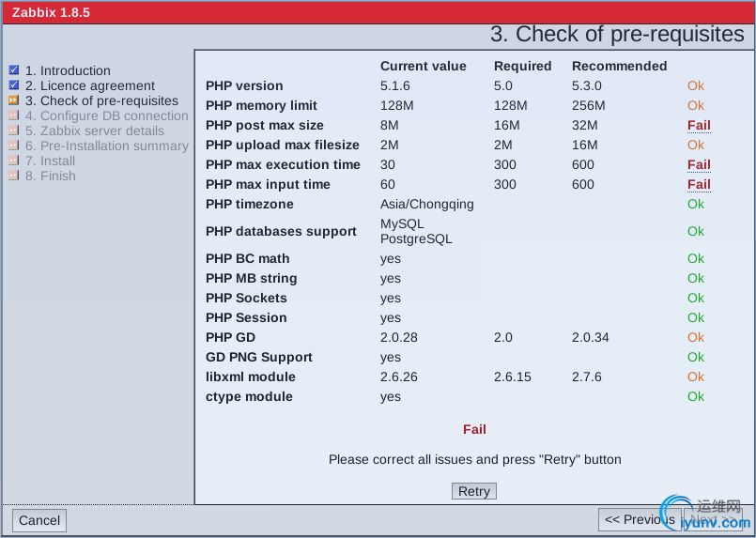756x538 pixels.
Task: Click checked icon beside 2. Licence agreement
Action: click(14, 85)
